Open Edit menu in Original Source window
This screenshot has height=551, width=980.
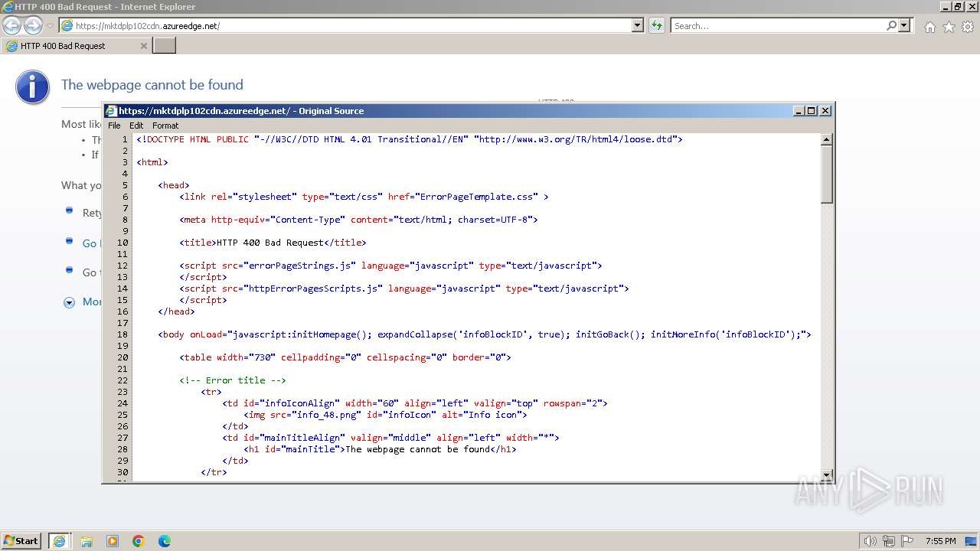point(136,126)
